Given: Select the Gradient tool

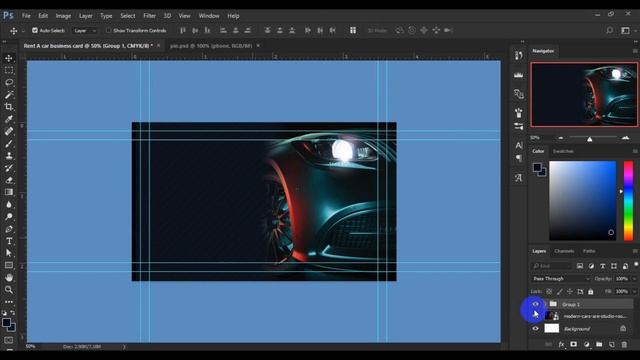Looking at the screenshot, I should tap(9, 192).
